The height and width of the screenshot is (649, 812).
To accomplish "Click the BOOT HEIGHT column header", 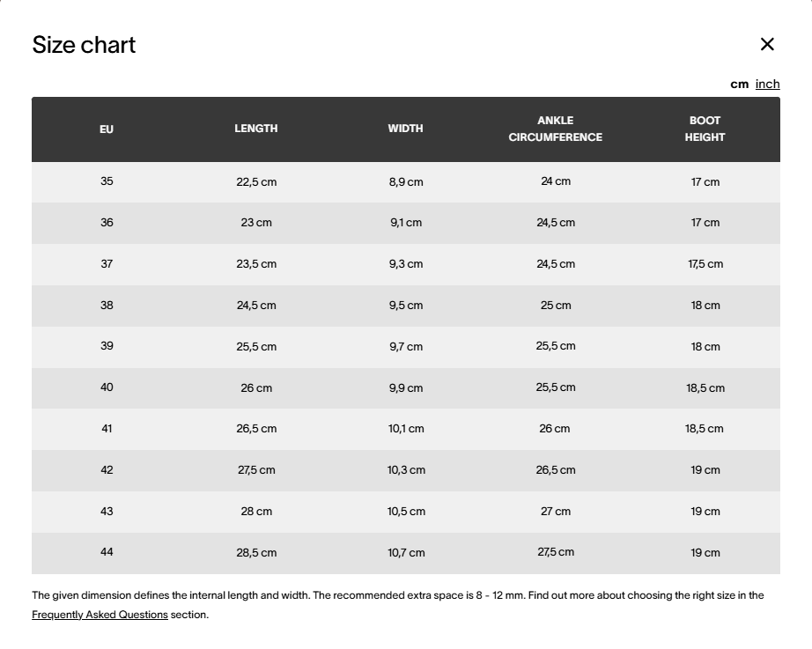I will tap(705, 129).
